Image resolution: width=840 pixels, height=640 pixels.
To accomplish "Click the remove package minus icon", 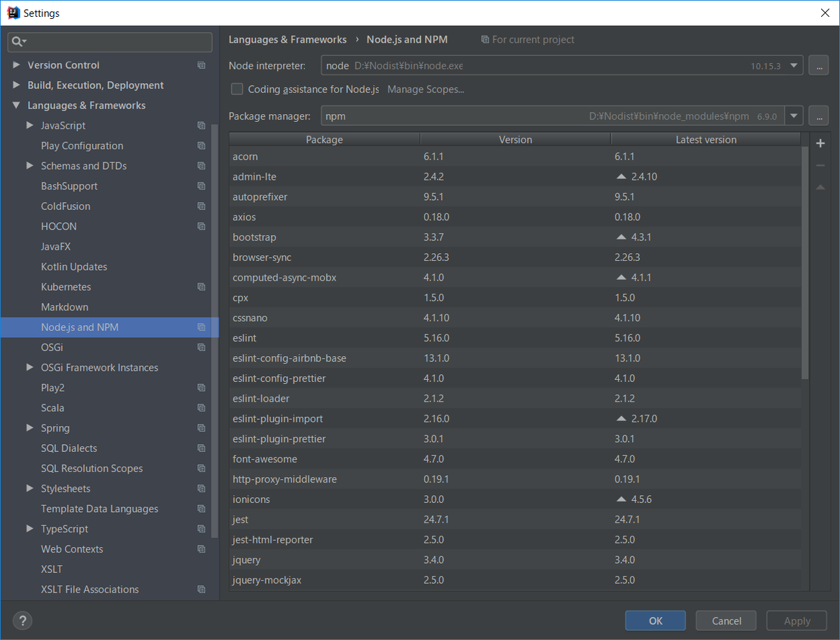I will pos(820,166).
